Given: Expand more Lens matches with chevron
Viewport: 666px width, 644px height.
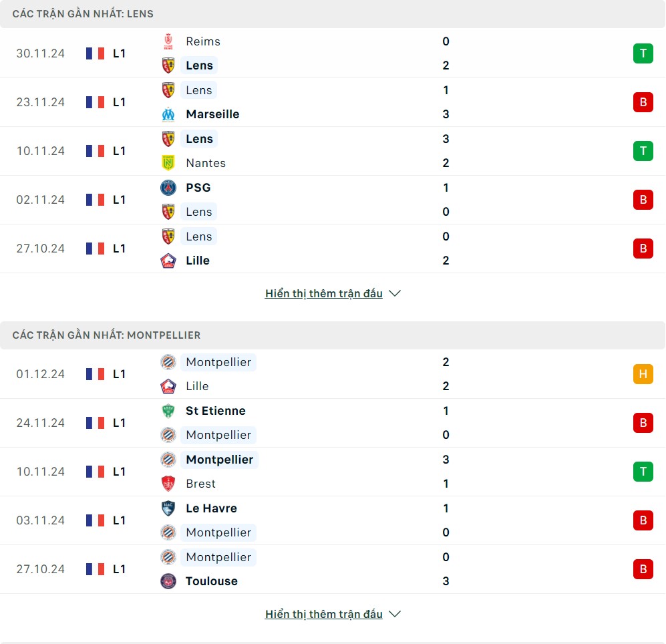Looking at the screenshot, I should tap(395, 293).
